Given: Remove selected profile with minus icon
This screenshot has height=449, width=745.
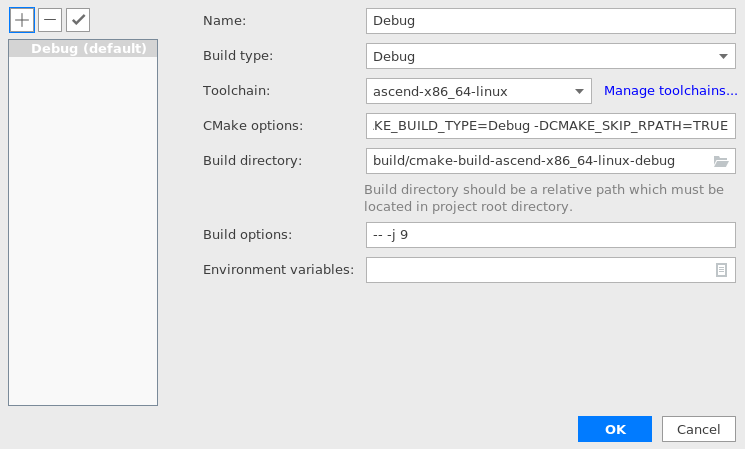Looking at the screenshot, I should pyautogui.click(x=50, y=20).
